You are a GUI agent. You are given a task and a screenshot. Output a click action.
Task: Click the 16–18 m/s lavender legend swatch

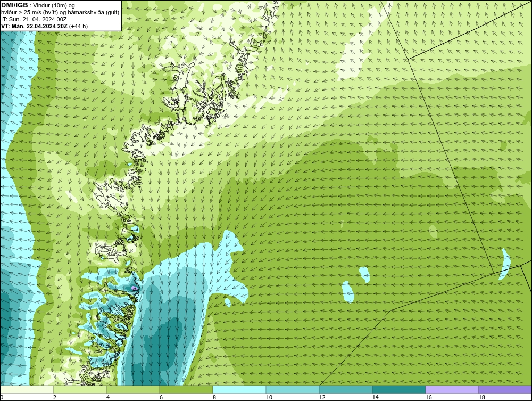click(452, 389)
